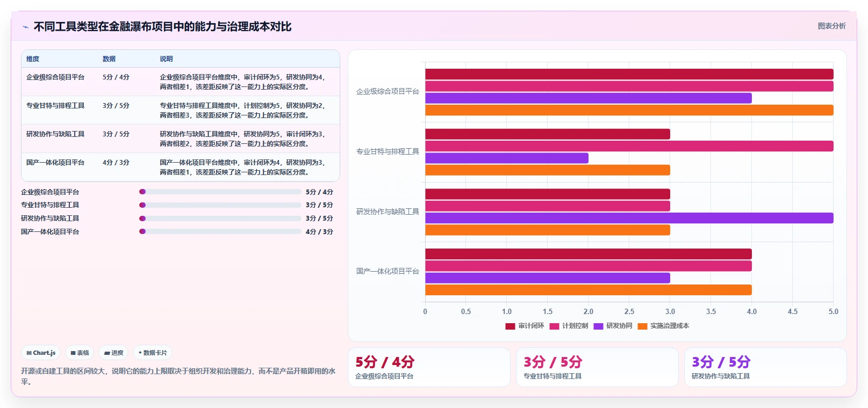This screenshot has width=868, height=408.
Task: Click table cell 专业甘特与排程工具
Action: pyautogui.click(x=55, y=106)
